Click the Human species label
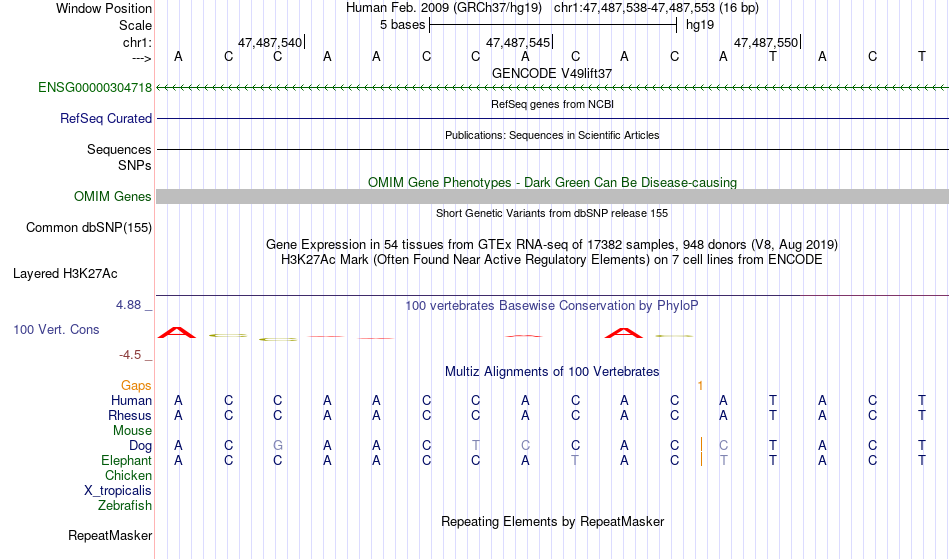Viewport: 950px width, 559px height. [x=131, y=401]
